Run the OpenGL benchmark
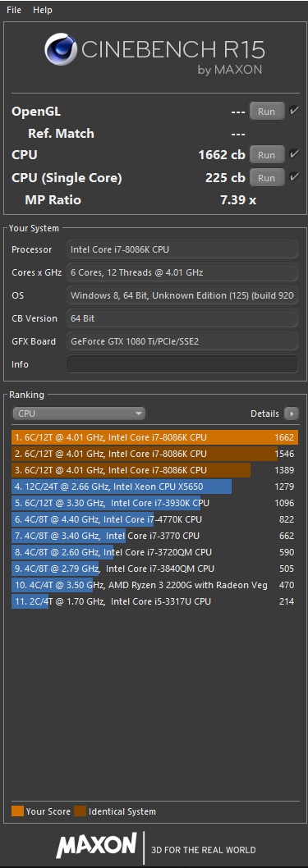Image resolution: width=308 pixels, height=868 pixels. [x=267, y=112]
